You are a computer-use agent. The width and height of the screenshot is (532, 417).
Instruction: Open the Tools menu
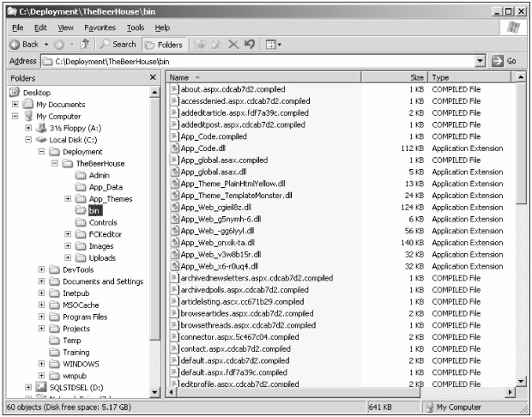(x=135, y=27)
